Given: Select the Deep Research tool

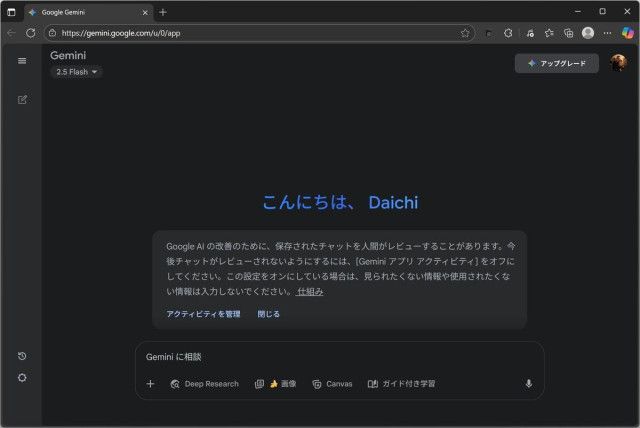Looking at the screenshot, I should (204, 384).
